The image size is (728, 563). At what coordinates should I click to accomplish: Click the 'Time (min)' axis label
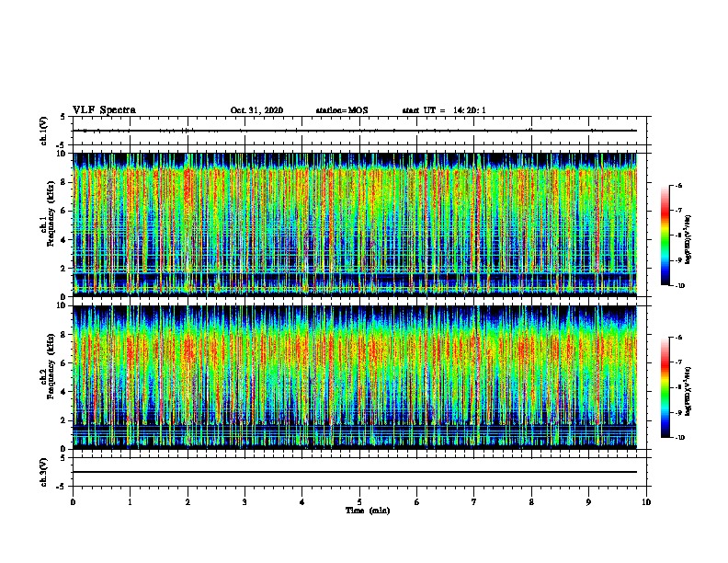click(x=368, y=511)
